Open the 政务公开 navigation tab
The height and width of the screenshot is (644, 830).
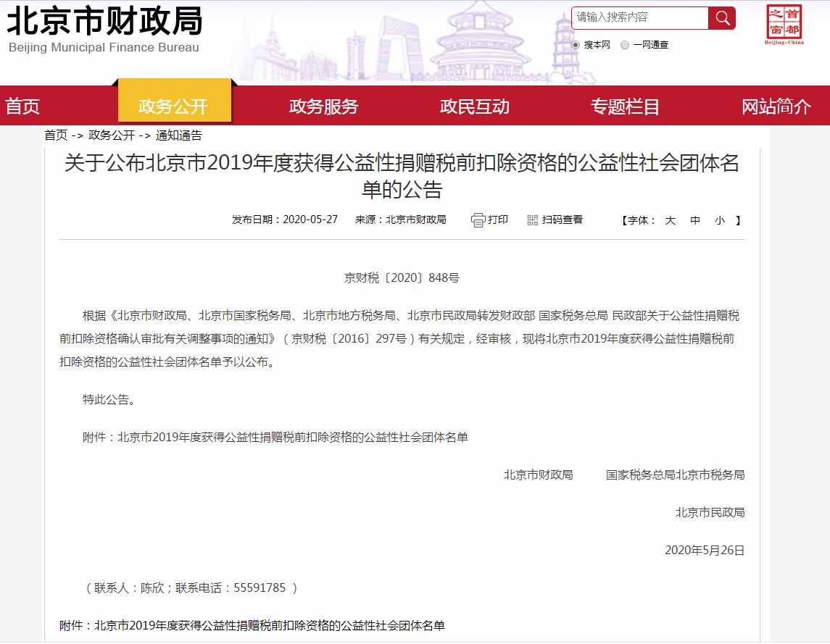coord(173,106)
